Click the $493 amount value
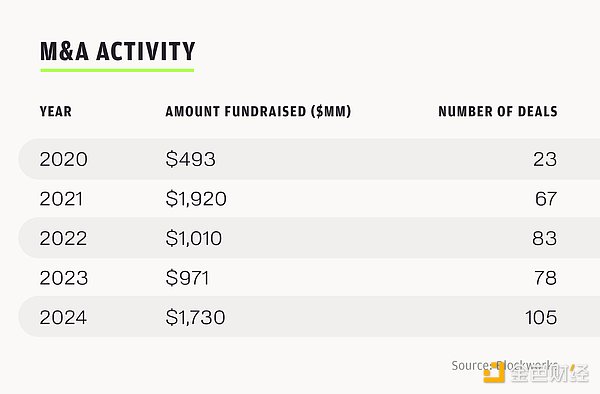 [x=191, y=159]
